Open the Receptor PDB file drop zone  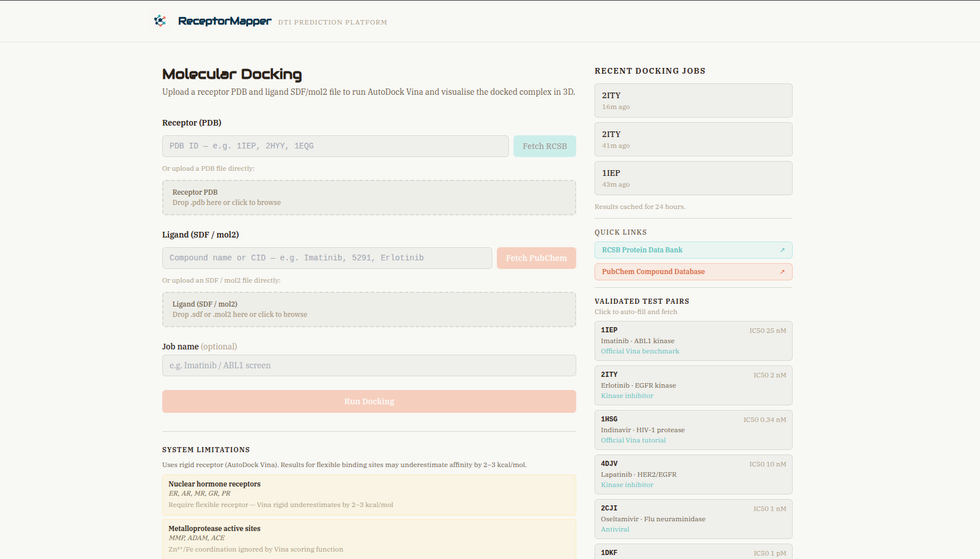pyautogui.click(x=369, y=198)
